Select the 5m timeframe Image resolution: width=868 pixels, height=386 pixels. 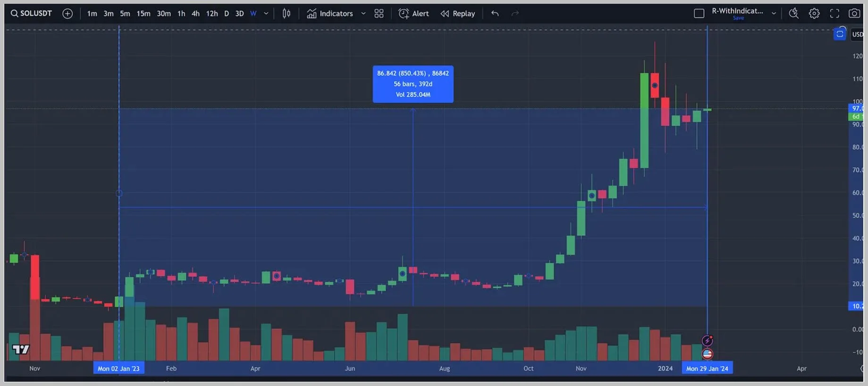click(125, 14)
